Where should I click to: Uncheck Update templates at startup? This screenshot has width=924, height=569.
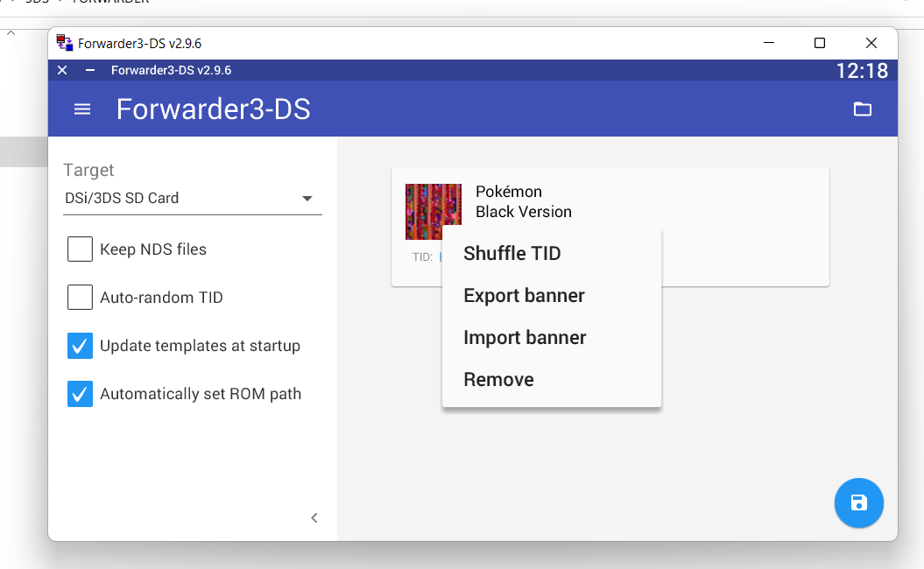[81, 346]
